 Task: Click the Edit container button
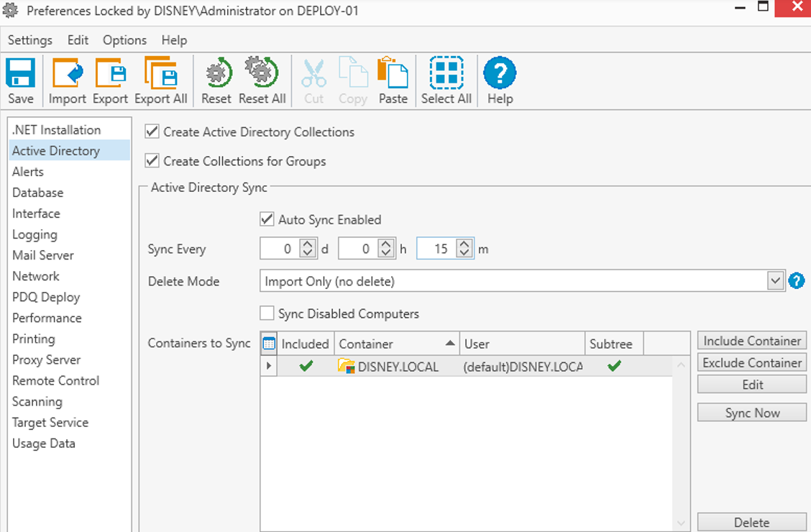coord(752,385)
